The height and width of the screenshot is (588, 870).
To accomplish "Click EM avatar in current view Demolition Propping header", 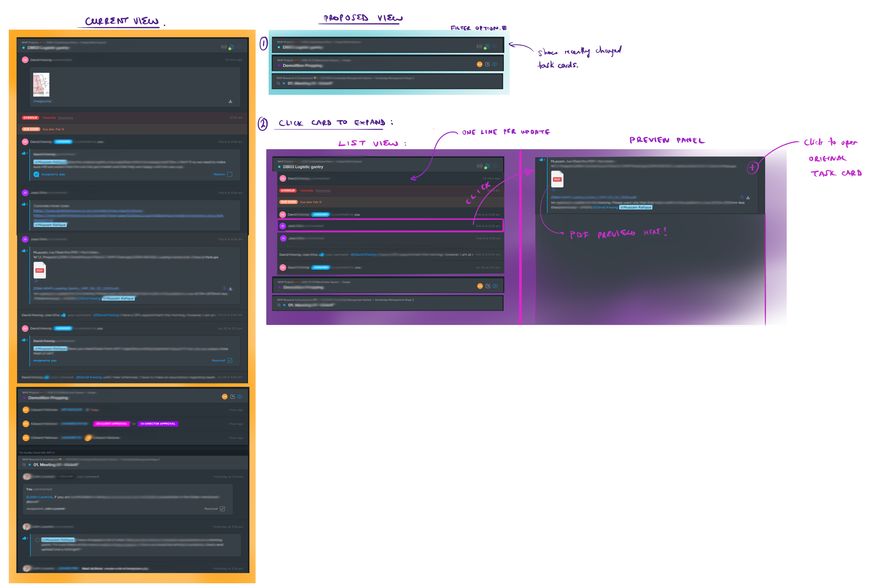I will [225, 397].
